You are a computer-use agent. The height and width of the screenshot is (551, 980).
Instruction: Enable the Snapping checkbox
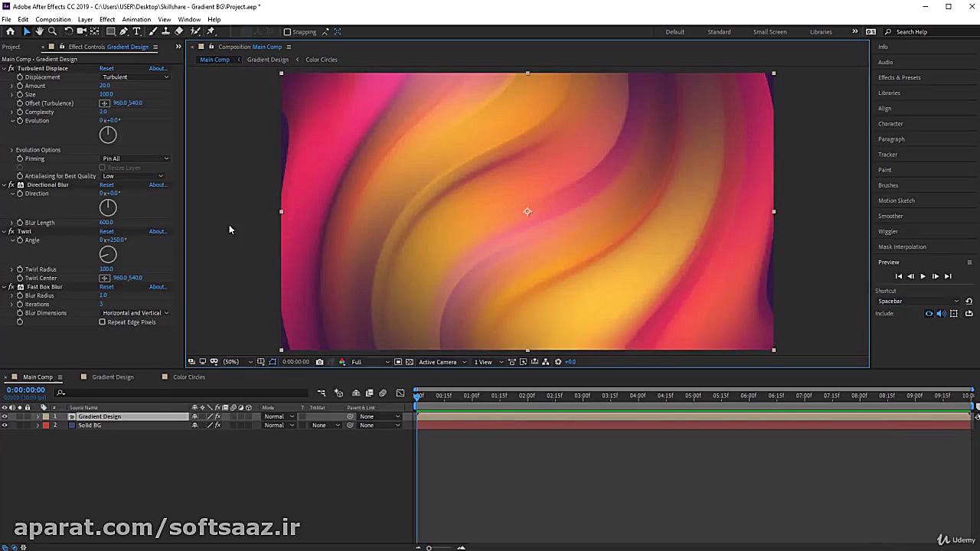[x=287, y=32]
